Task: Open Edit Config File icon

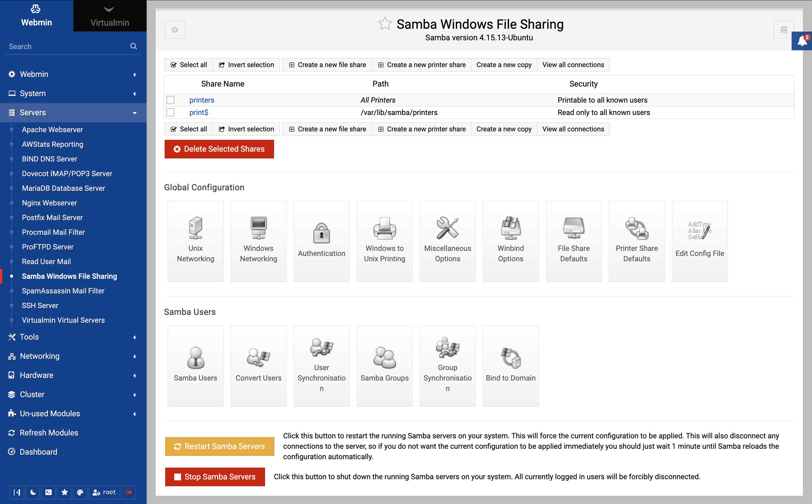Action: (x=699, y=241)
